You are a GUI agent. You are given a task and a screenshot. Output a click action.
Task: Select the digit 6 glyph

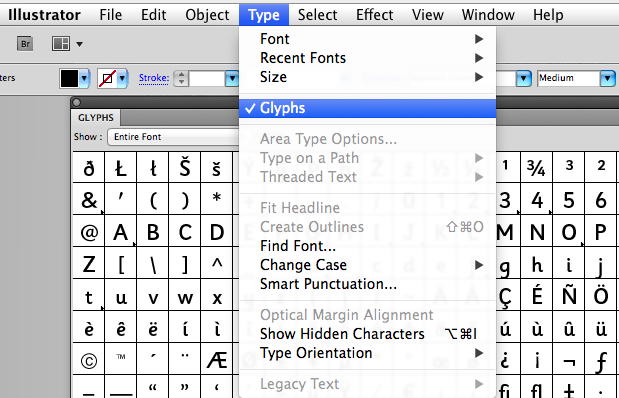[601, 199]
